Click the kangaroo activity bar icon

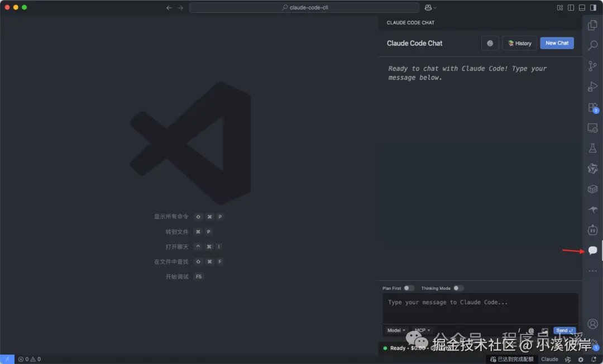click(x=592, y=209)
